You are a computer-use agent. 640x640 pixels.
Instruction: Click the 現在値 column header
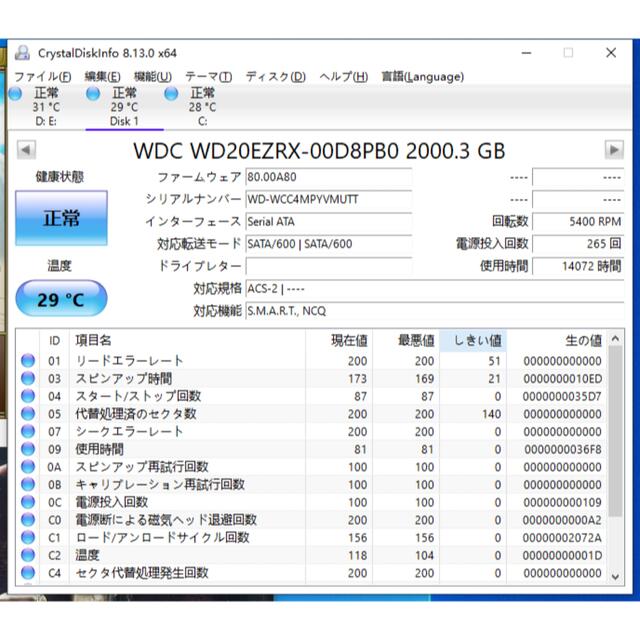[x=339, y=340]
